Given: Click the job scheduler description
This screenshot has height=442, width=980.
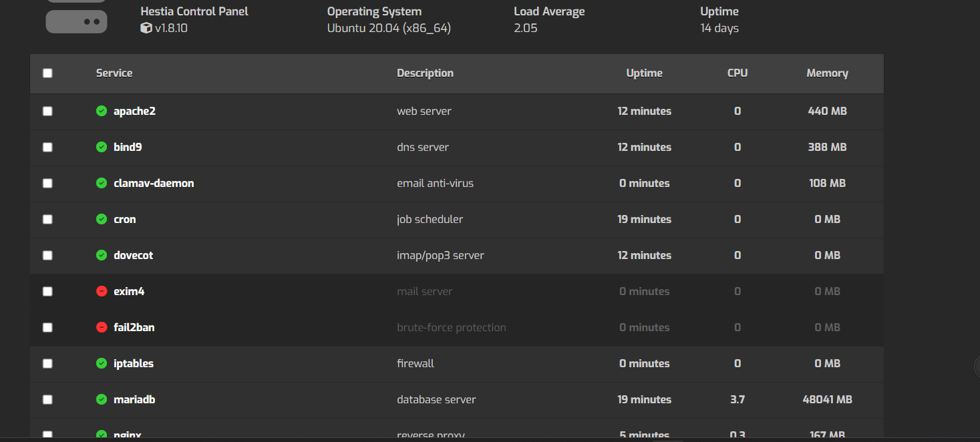Looking at the screenshot, I should 430,219.
